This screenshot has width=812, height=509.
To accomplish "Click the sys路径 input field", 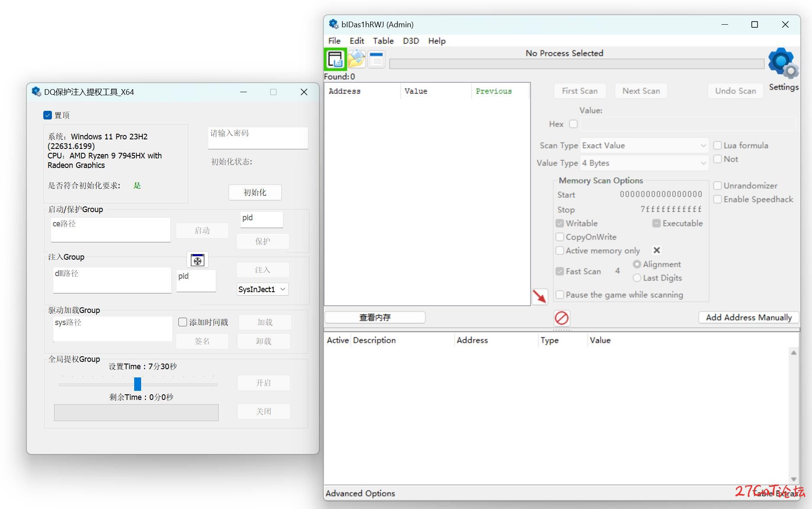I will tap(113, 329).
